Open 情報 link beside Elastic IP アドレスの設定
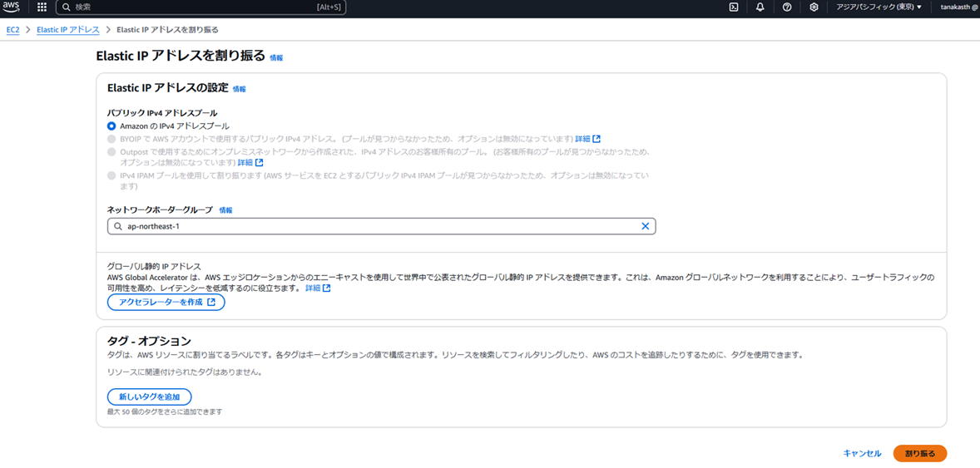This screenshot has height=468, width=980. pyautogui.click(x=240, y=89)
